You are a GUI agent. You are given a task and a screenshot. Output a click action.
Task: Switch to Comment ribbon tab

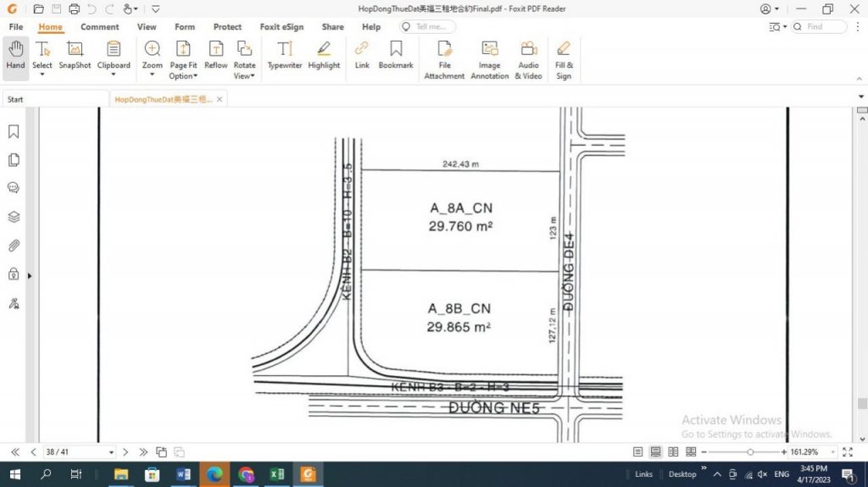pyautogui.click(x=100, y=26)
